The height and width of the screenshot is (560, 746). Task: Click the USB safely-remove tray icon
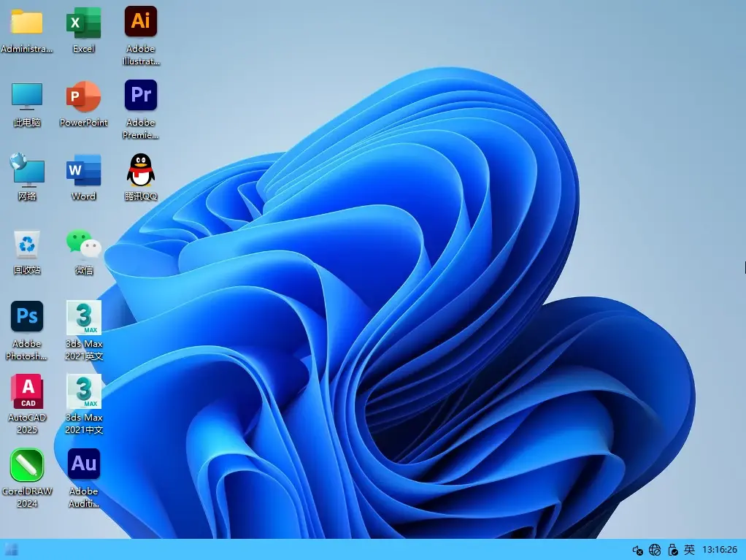point(673,550)
